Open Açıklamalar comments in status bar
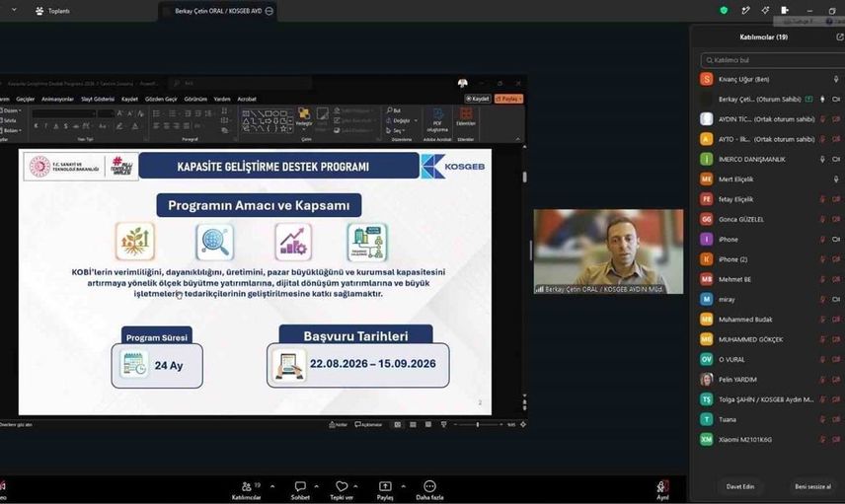This screenshot has width=845, height=504. 368,425
